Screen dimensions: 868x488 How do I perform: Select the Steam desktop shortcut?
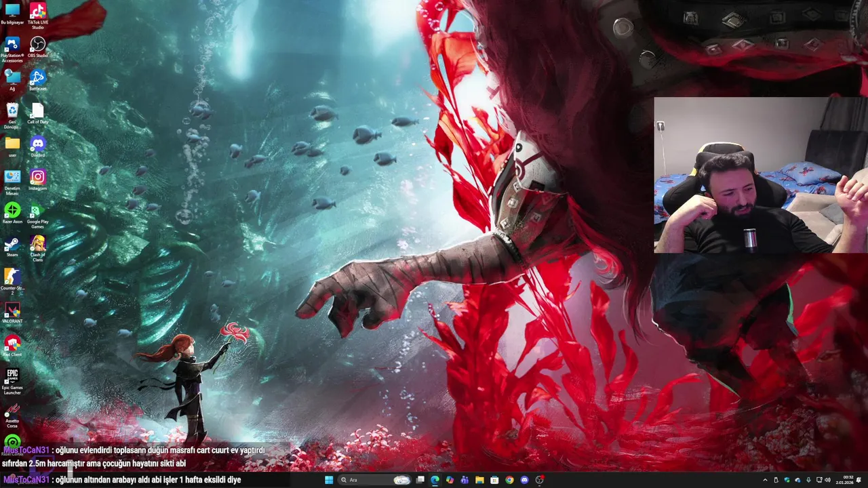click(12, 246)
